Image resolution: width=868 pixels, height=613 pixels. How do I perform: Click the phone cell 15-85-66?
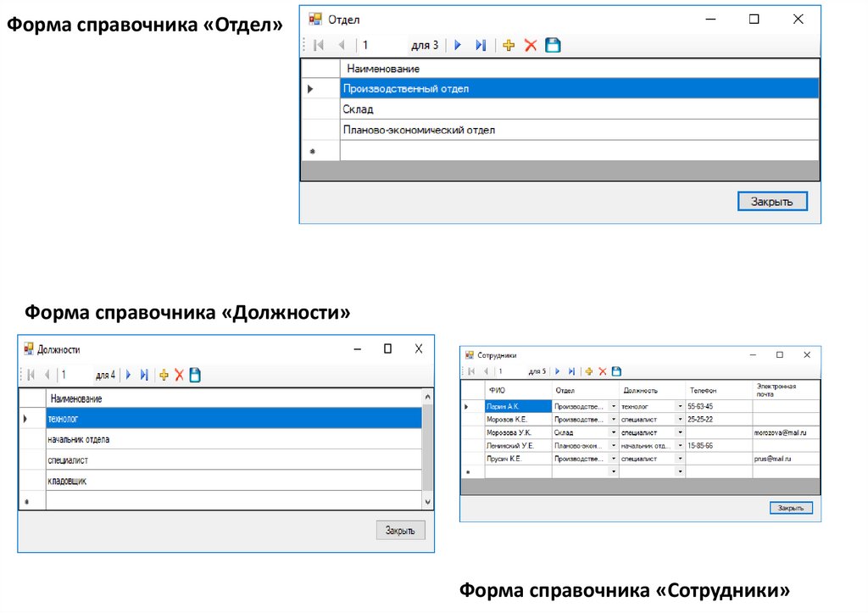(x=719, y=445)
